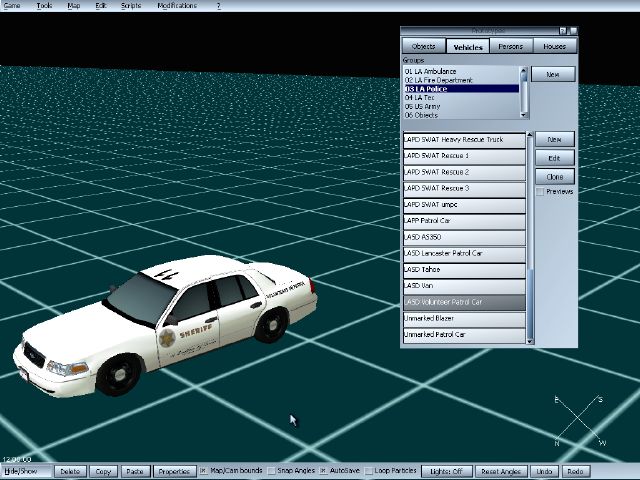Select the 04 LA Tec group

tap(461, 98)
